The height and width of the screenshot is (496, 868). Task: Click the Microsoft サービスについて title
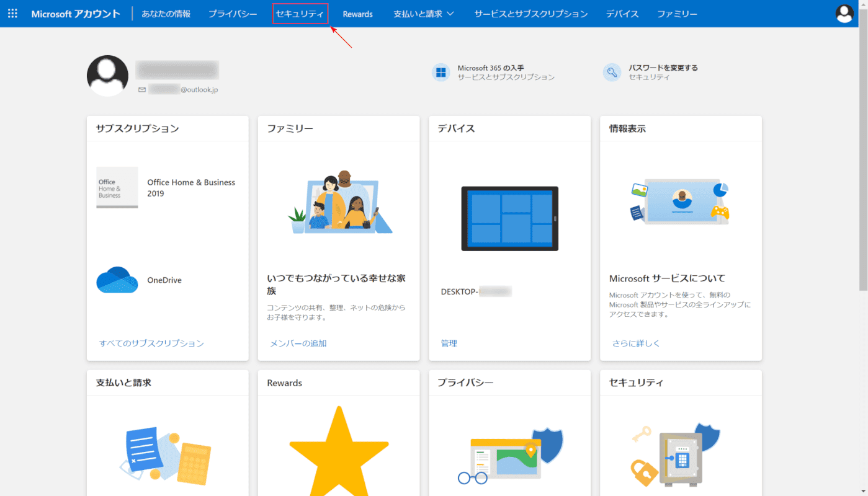667,278
